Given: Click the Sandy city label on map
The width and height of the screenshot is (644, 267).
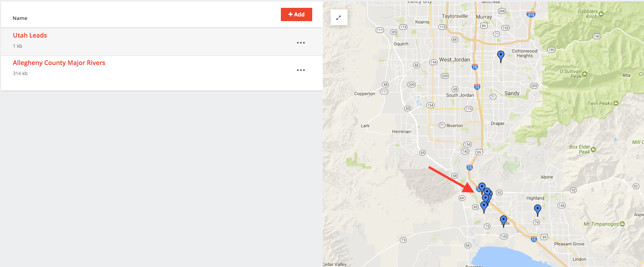Looking at the screenshot, I should (512, 93).
